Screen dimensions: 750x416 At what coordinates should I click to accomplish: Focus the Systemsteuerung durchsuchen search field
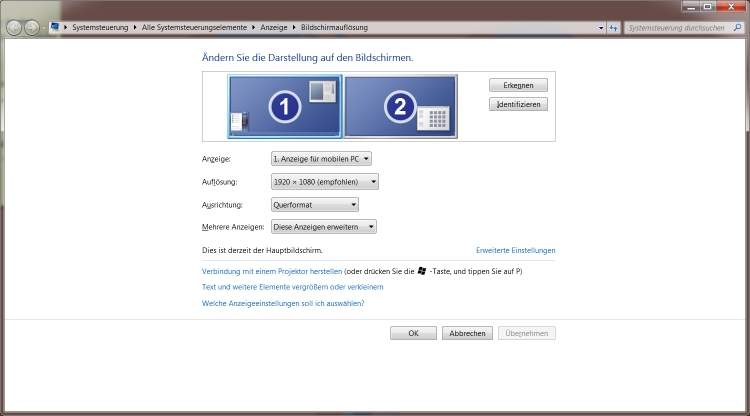click(678, 28)
